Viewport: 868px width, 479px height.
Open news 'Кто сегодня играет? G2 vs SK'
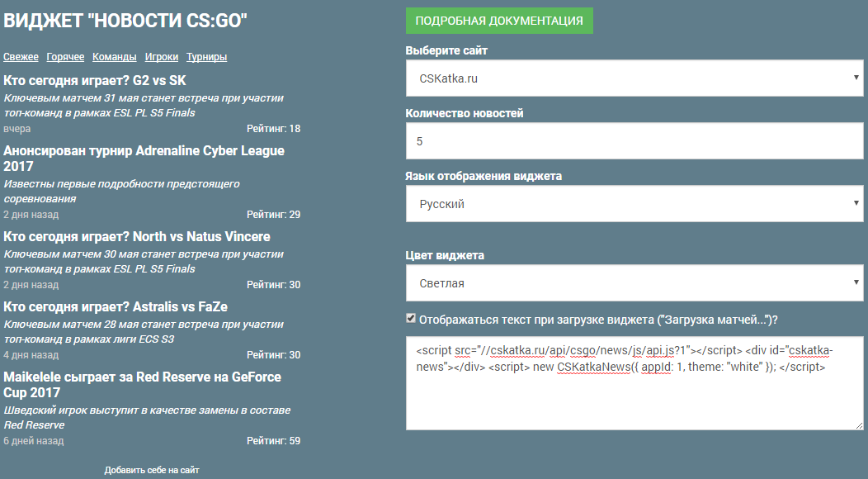pyautogui.click(x=95, y=80)
